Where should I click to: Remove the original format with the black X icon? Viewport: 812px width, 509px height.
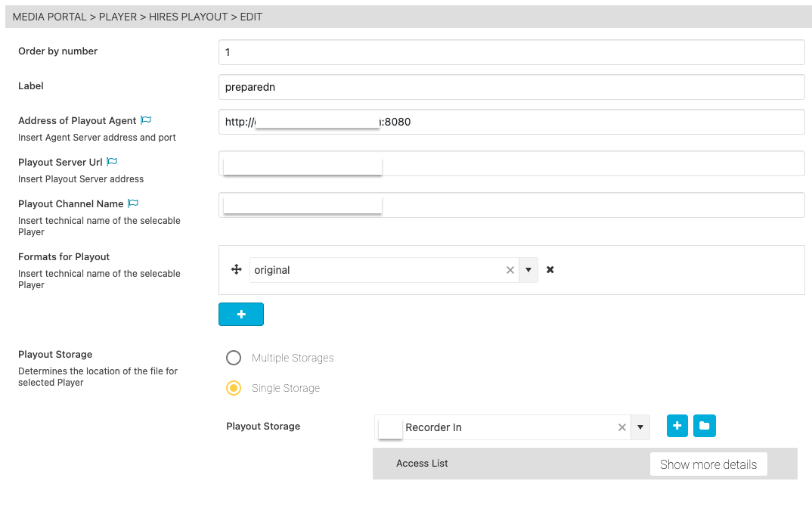click(550, 269)
